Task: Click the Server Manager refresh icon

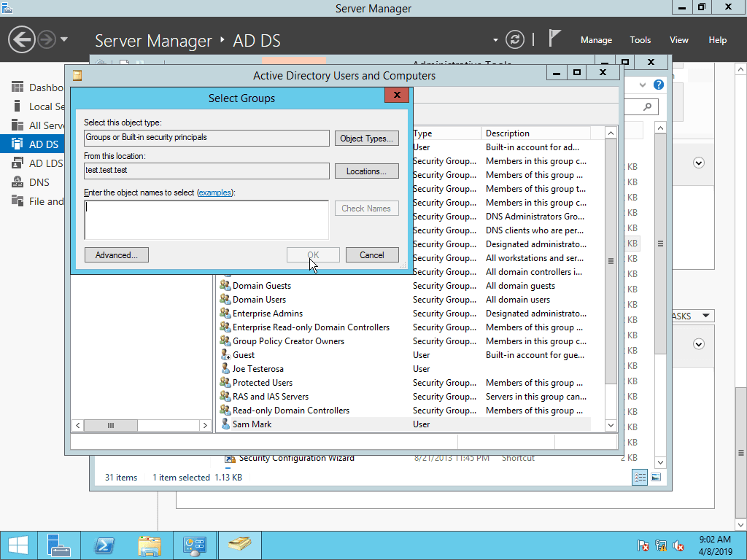Action: coord(515,39)
